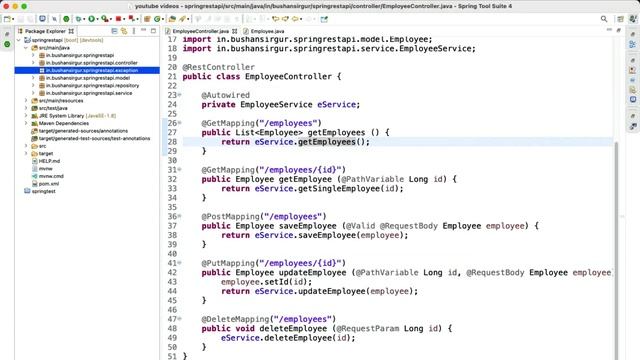Screen dimensions: 640x360
Task: Collapse the springrestapi project node
Action: [19, 40]
